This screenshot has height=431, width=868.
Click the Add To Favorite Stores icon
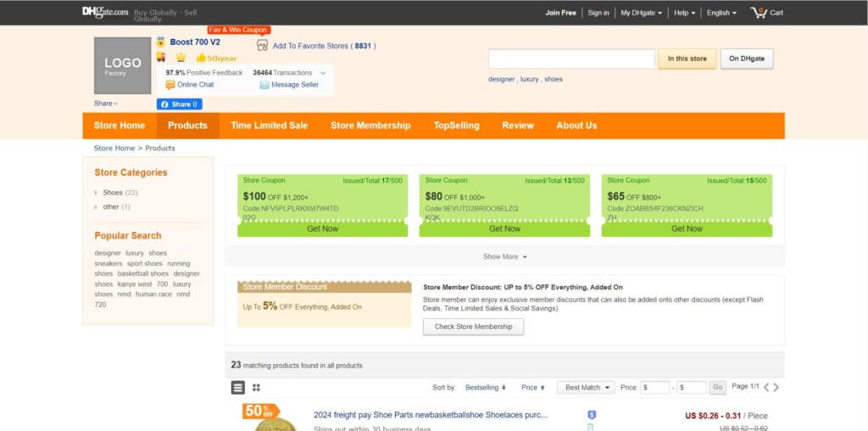[263, 46]
